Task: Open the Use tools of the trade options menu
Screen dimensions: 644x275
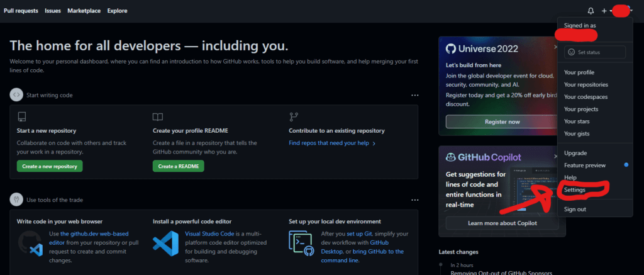Action: (415, 200)
